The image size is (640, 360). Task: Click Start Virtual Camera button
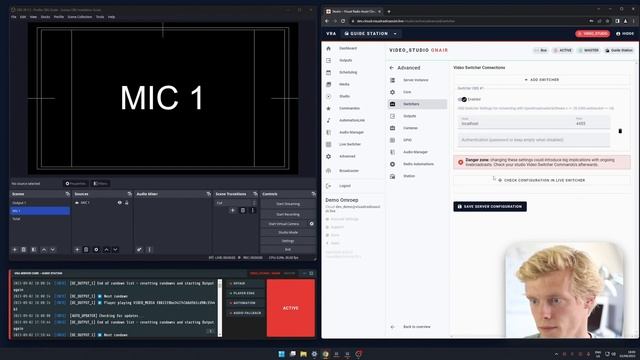tap(284, 224)
